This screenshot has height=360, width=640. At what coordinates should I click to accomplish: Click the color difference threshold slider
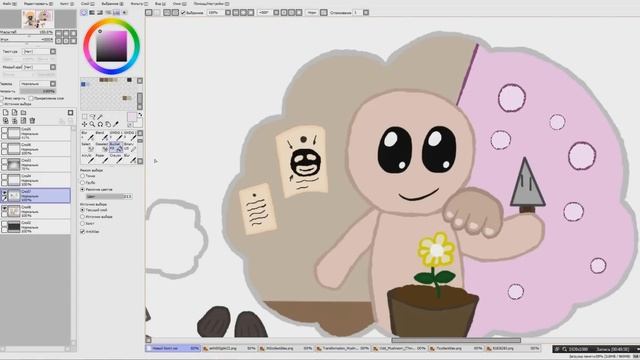[x=109, y=196]
